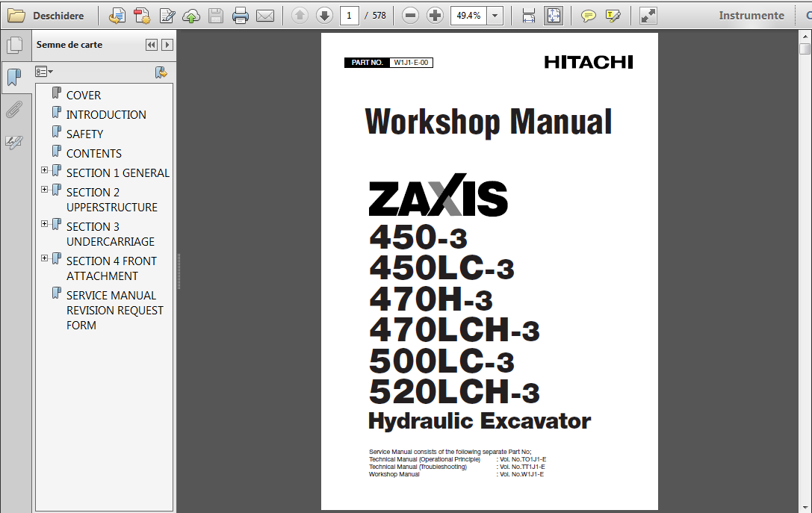Open the attachments paperclip panel
The height and width of the screenshot is (513, 812).
pyautogui.click(x=14, y=110)
